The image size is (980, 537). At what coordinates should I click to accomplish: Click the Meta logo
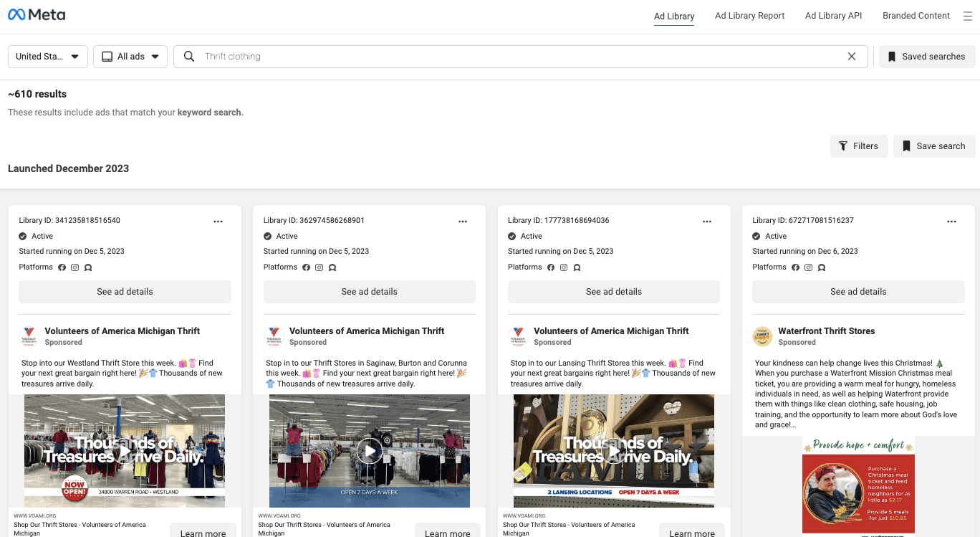point(37,15)
